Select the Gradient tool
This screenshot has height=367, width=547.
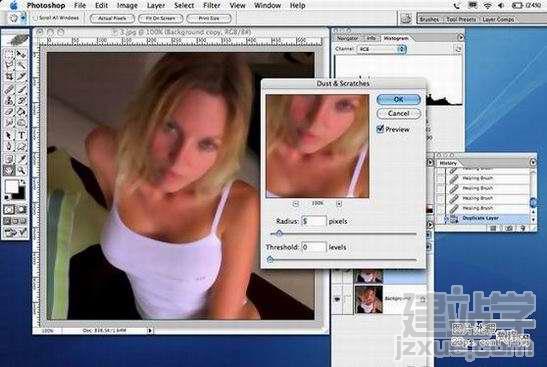pos(22,112)
